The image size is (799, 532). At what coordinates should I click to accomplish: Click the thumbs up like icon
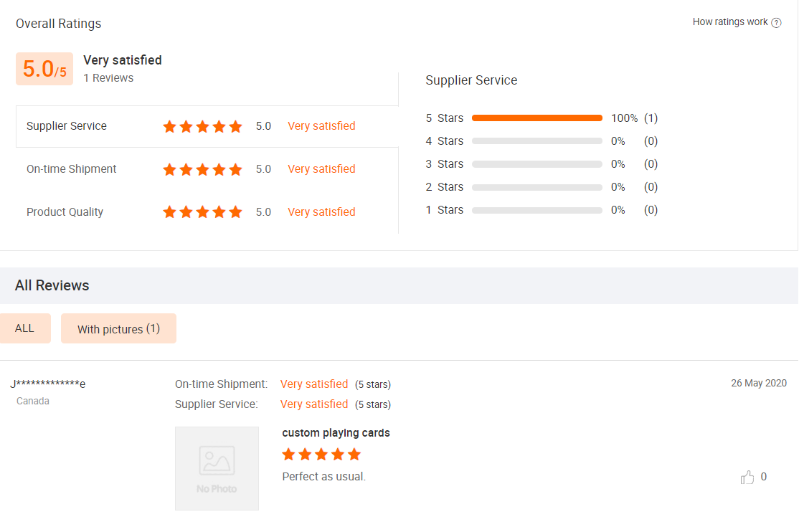pyautogui.click(x=747, y=478)
